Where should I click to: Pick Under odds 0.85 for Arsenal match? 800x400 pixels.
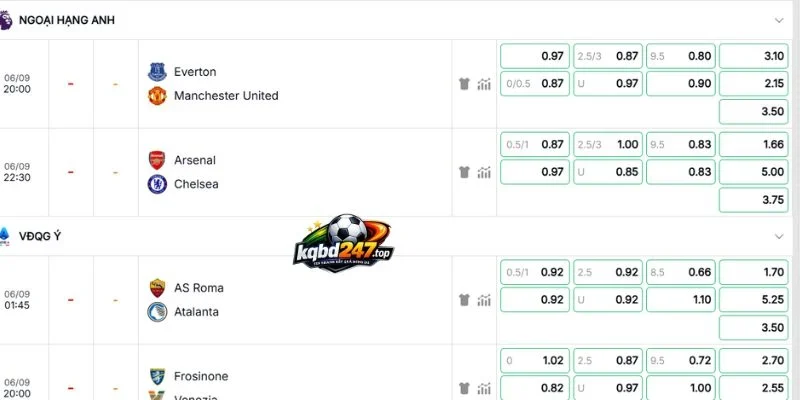pyautogui.click(x=608, y=172)
